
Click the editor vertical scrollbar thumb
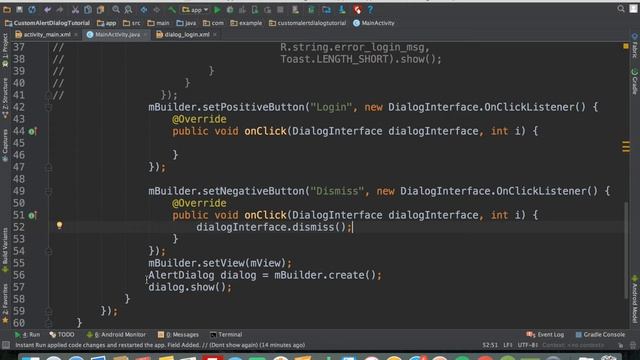click(x=626, y=250)
